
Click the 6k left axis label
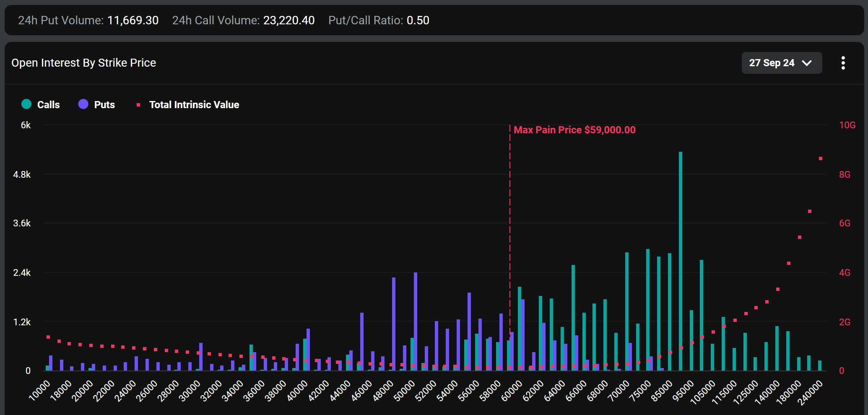click(x=26, y=125)
